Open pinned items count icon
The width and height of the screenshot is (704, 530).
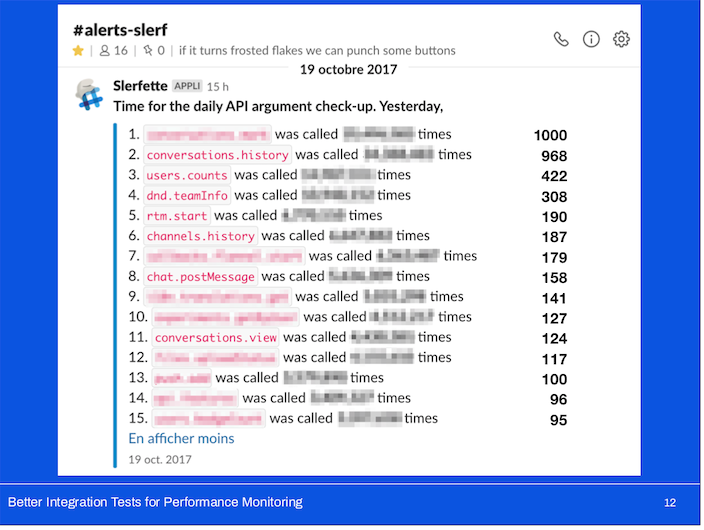tap(154, 51)
